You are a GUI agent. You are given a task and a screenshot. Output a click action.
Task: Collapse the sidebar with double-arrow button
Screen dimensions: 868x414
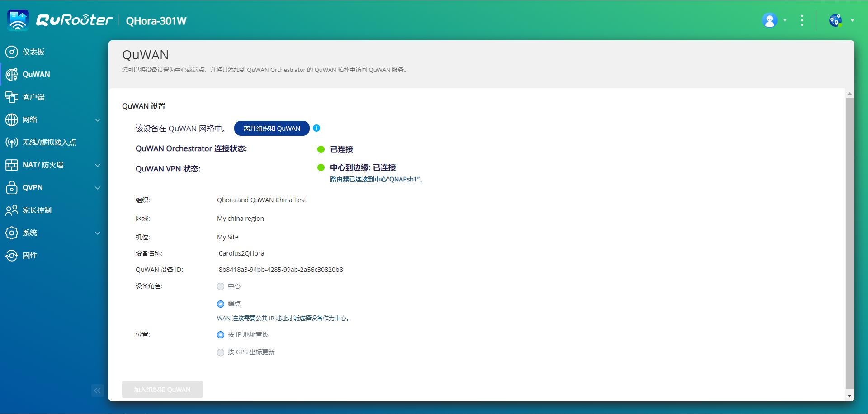click(x=97, y=390)
